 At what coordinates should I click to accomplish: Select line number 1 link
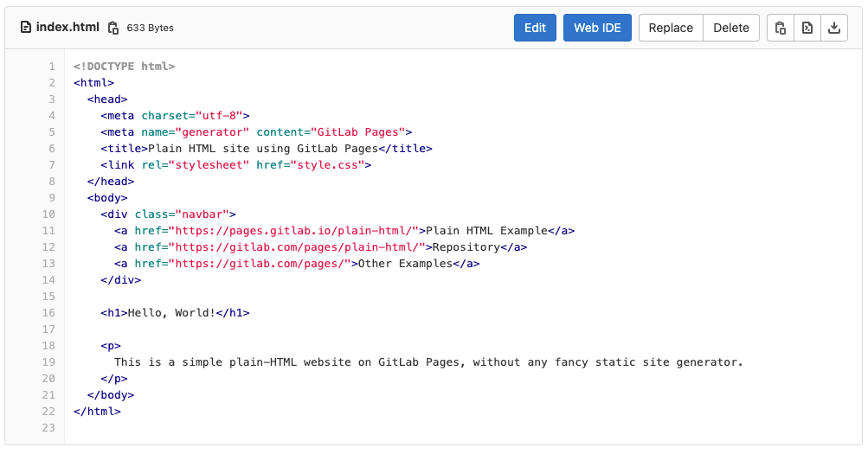point(52,67)
